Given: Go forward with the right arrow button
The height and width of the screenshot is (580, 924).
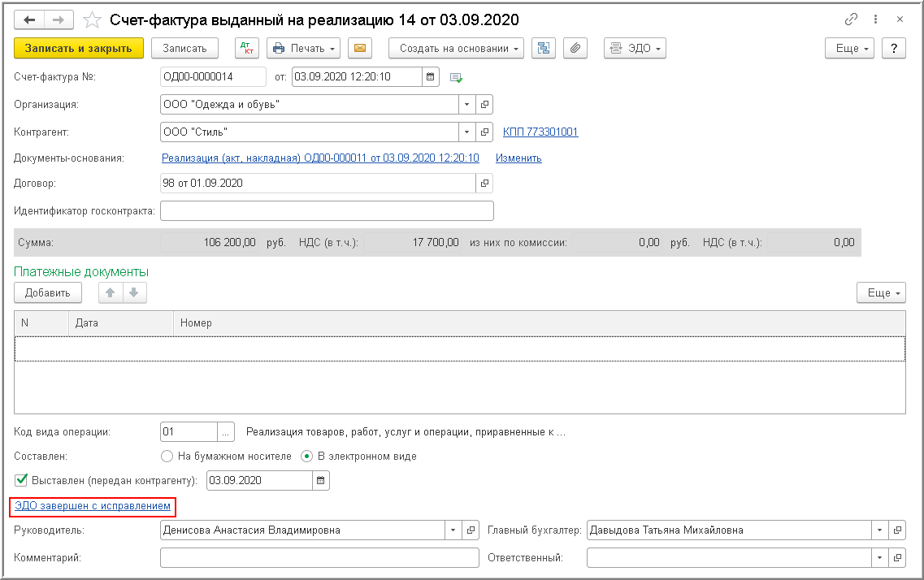Looking at the screenshot, I should 59,20.
